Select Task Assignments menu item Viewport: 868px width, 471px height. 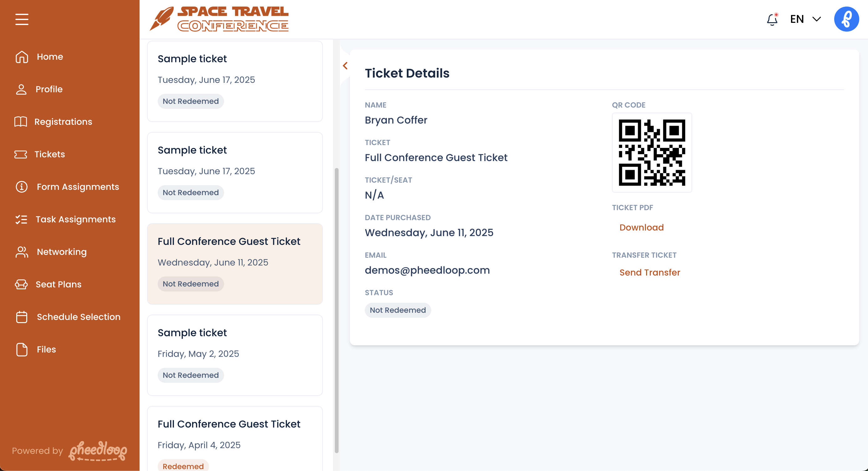point(75,219)
